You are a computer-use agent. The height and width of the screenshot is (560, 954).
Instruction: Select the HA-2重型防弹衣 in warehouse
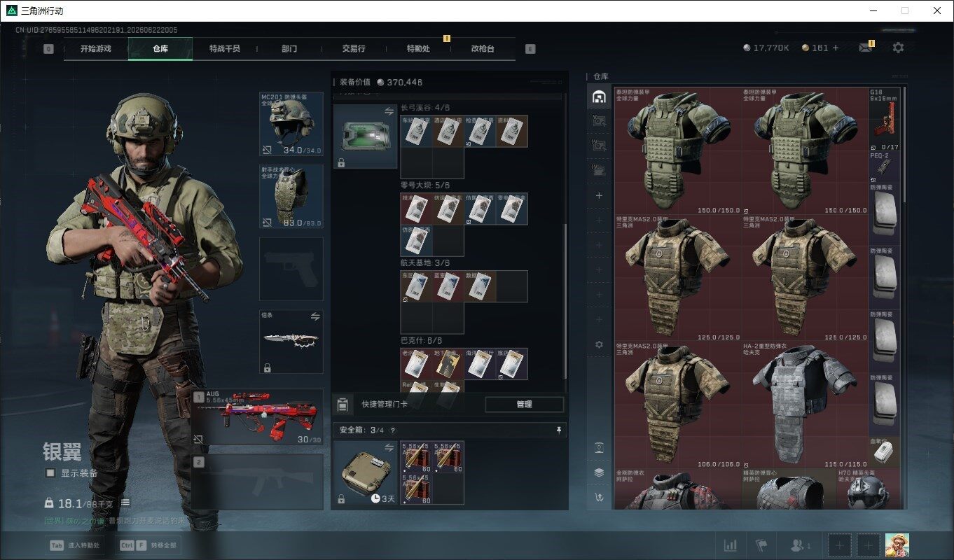805,405
